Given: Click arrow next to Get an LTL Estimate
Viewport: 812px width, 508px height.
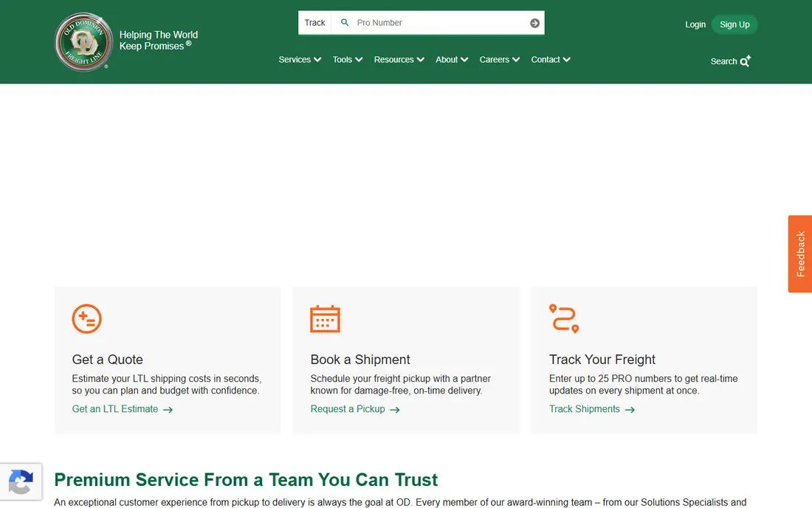Looking at the screenshot, I should pyautogui.click(x=168, y=410).
